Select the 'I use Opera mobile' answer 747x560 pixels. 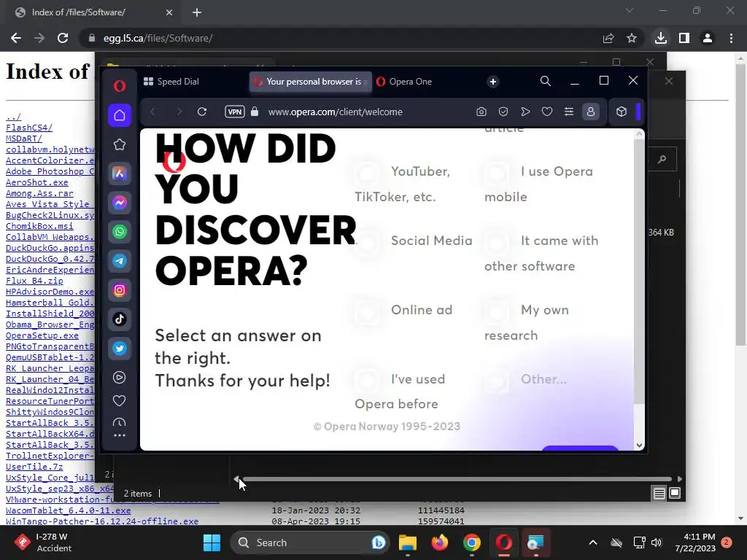pos(539,184)
